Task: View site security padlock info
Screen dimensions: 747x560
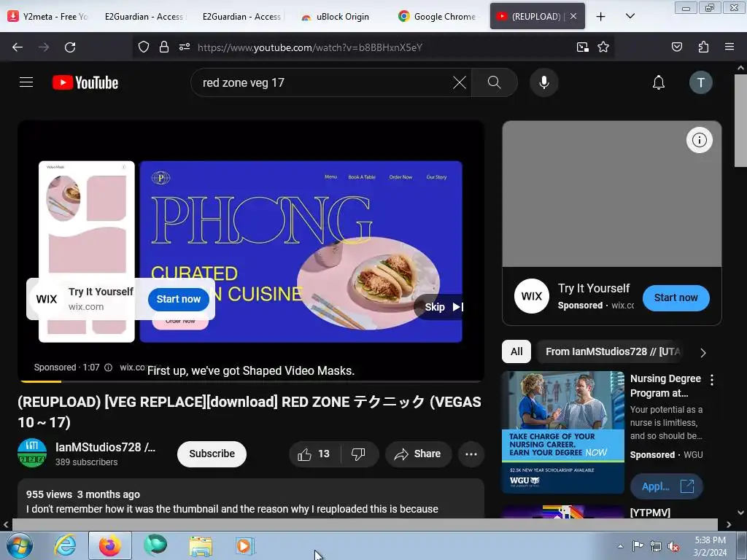Action: tap(164, 47)
